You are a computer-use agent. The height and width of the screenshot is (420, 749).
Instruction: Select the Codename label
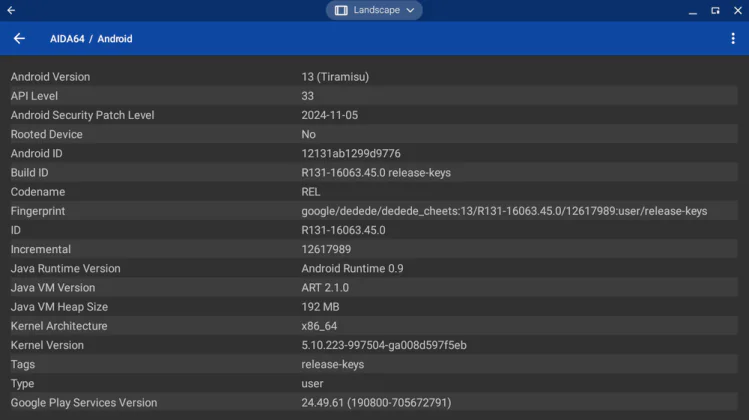38,192
